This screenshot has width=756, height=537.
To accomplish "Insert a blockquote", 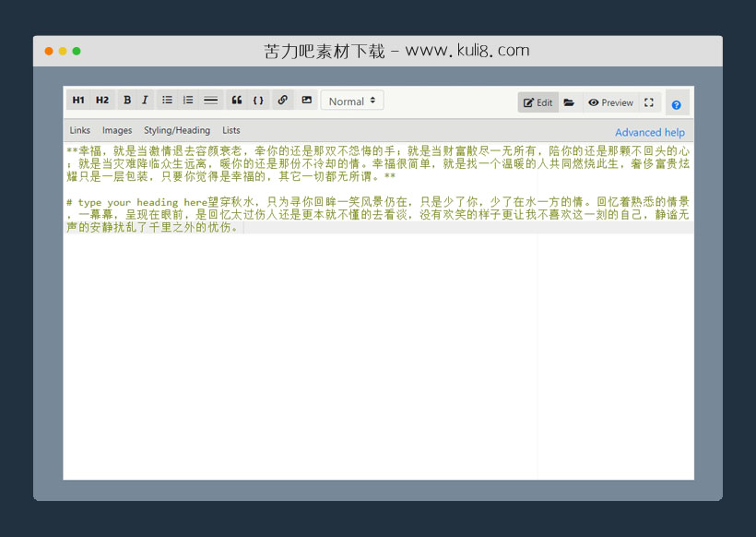I will (x=237, y=101).
